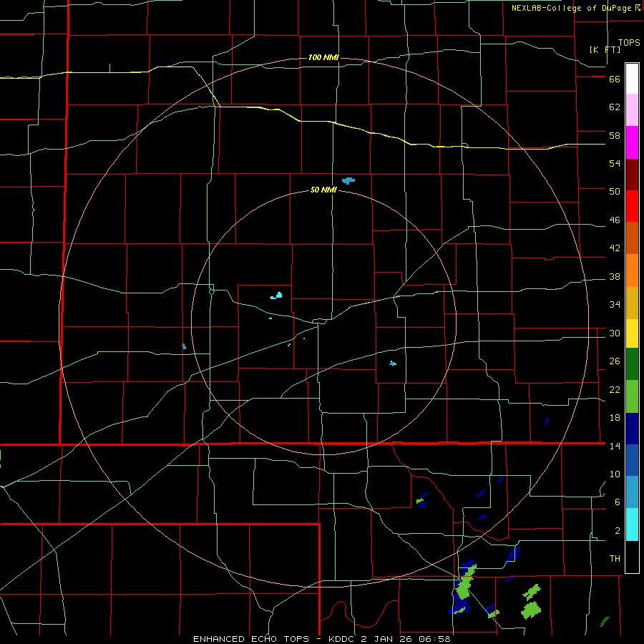This screenshot has height=644, width=644.
Task: Click the yellow legend swatch
Action: pos(632,333)
